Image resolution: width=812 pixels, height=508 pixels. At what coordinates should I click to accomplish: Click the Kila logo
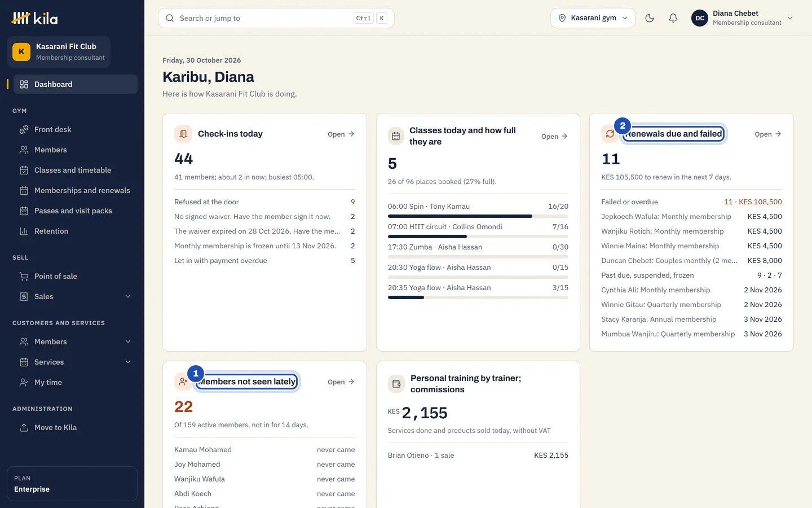pyautogui.click(x=34, y=18)
